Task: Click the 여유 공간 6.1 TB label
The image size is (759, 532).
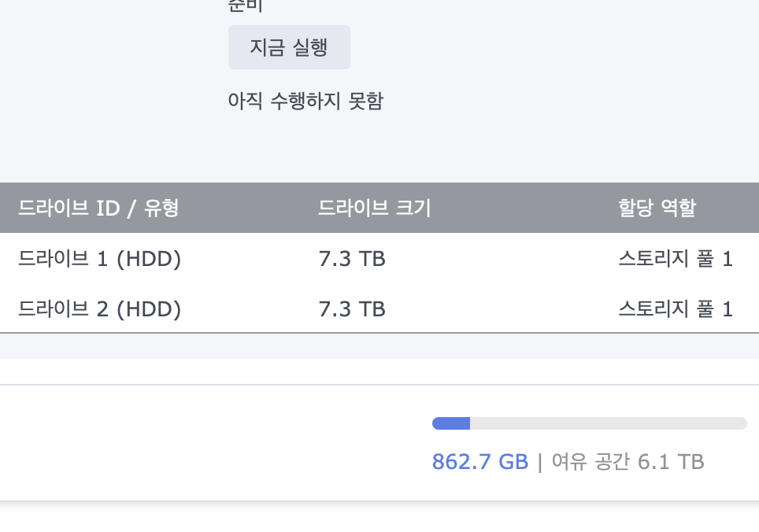Action: 628,461
